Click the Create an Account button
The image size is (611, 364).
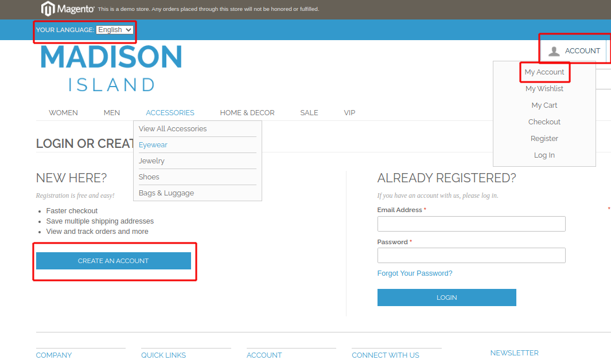click(114, 261)
